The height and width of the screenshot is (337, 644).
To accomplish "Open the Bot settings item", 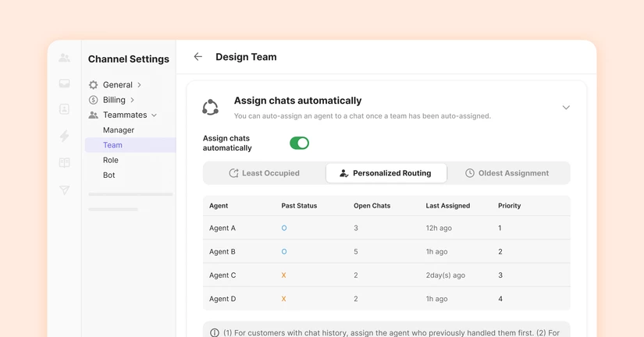I will (109, 175).
